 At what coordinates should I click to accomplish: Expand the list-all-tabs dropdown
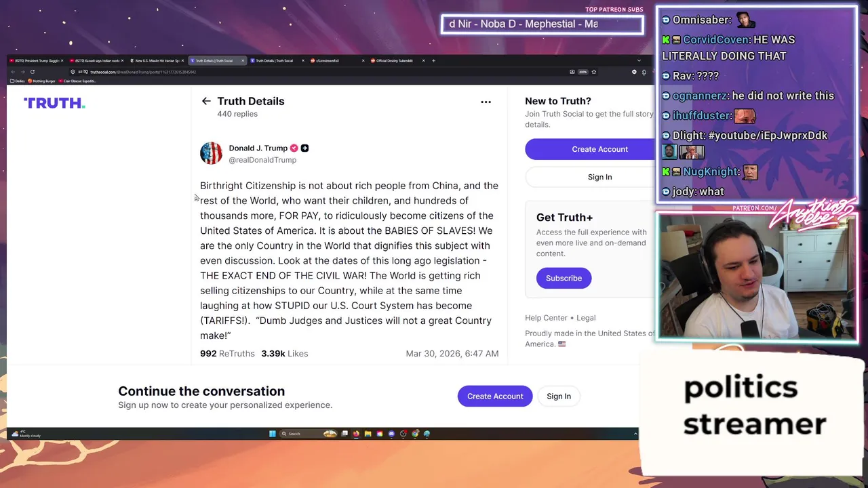click(638, 60)
